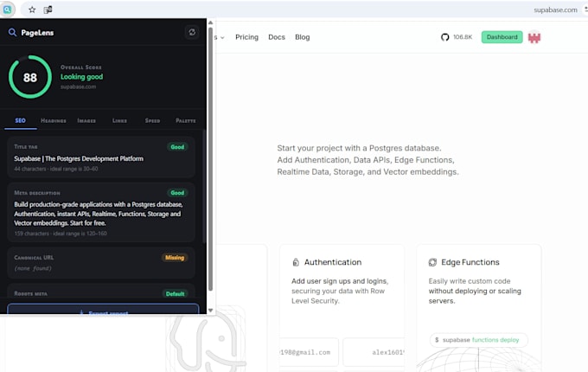
Task: Open the user avatar menu
Action: (x=534, y=37)
